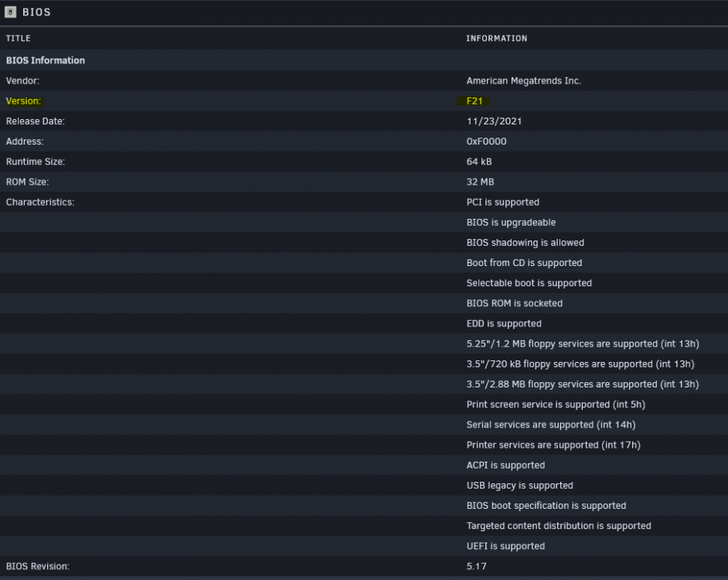Select the Runtime Size label
The width and height of the screenshot is (728, 580).
coord(36,162)
